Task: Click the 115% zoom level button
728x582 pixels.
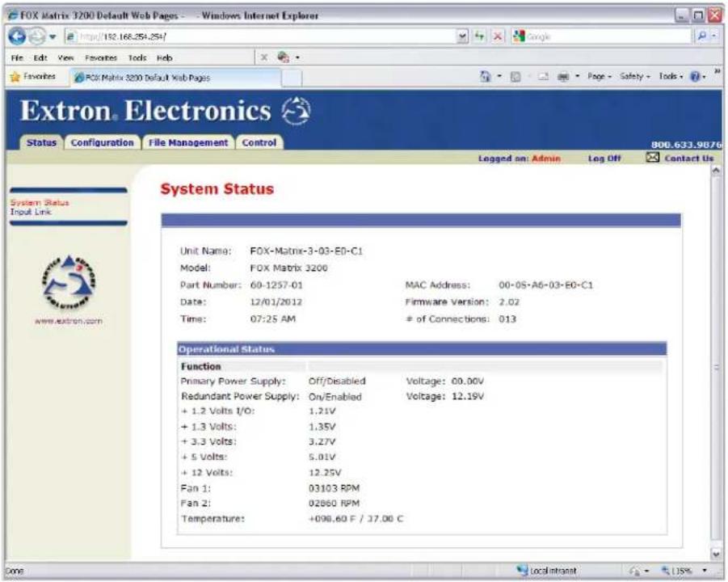Action: point(676,571)
